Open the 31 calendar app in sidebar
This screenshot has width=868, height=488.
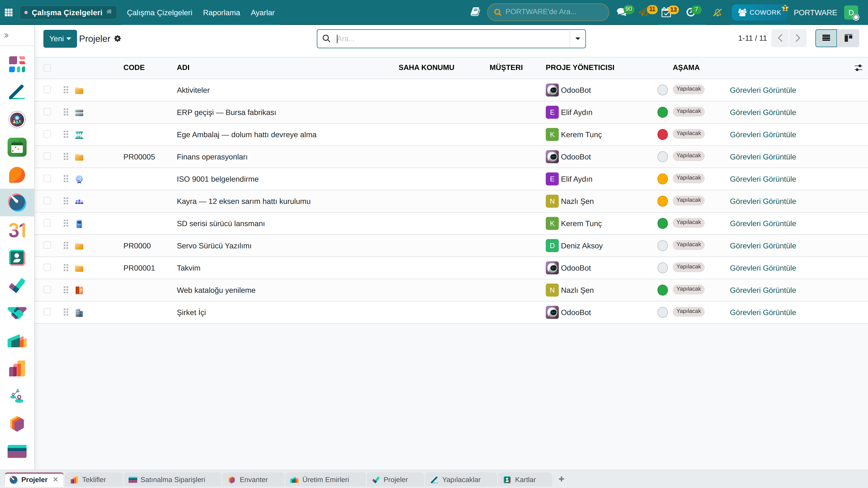pos(17,230)
